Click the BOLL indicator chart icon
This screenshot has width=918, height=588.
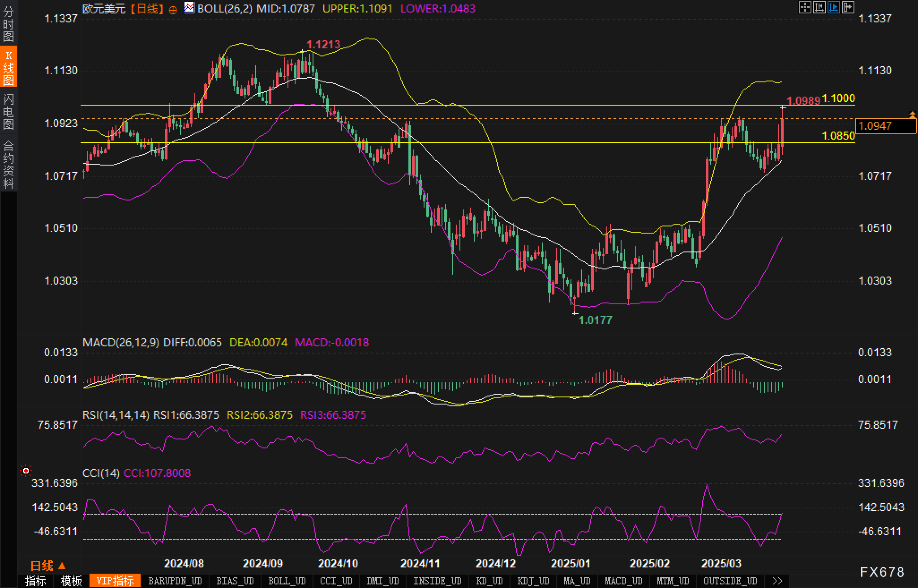[189, 8]
